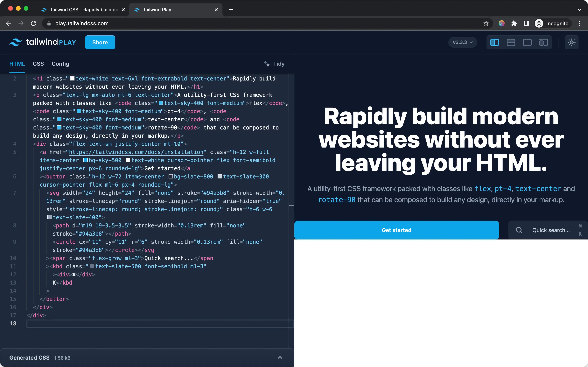Viewport: 588px width, 367px height.
Task: Click the site lock icon in address bar
Action: click(x=49, y=23)
